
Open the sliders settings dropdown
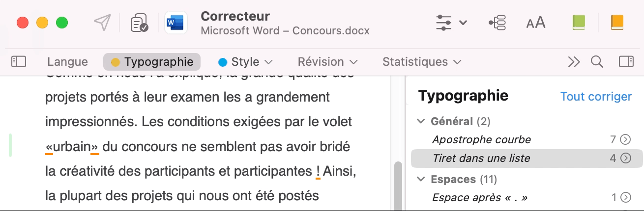(451, 23)
